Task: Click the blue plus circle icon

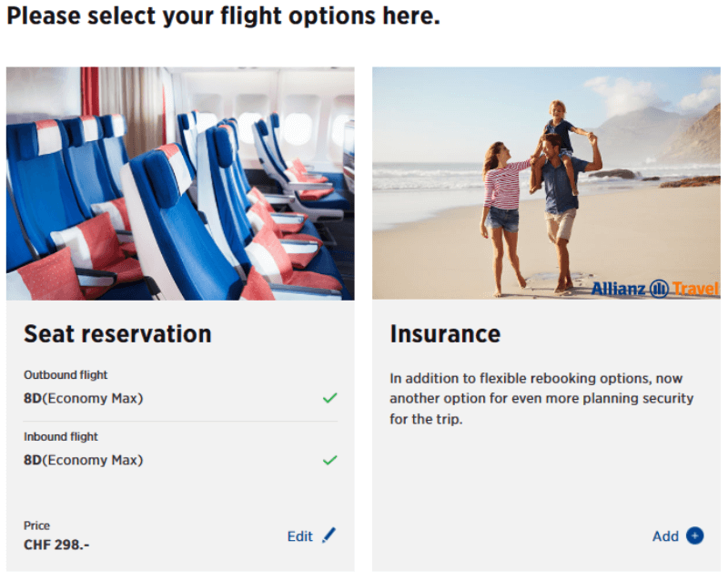Action: [694, 535]
